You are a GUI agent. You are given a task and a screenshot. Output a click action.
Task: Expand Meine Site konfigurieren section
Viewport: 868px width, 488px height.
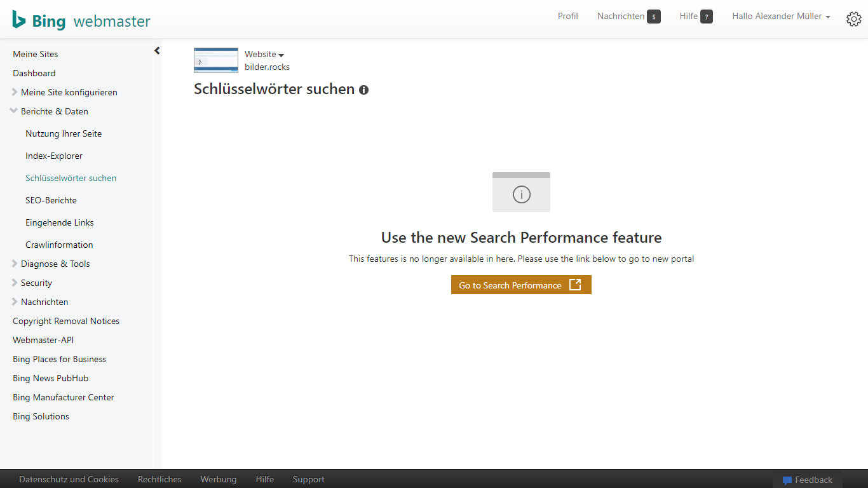[x=15, y=92]
